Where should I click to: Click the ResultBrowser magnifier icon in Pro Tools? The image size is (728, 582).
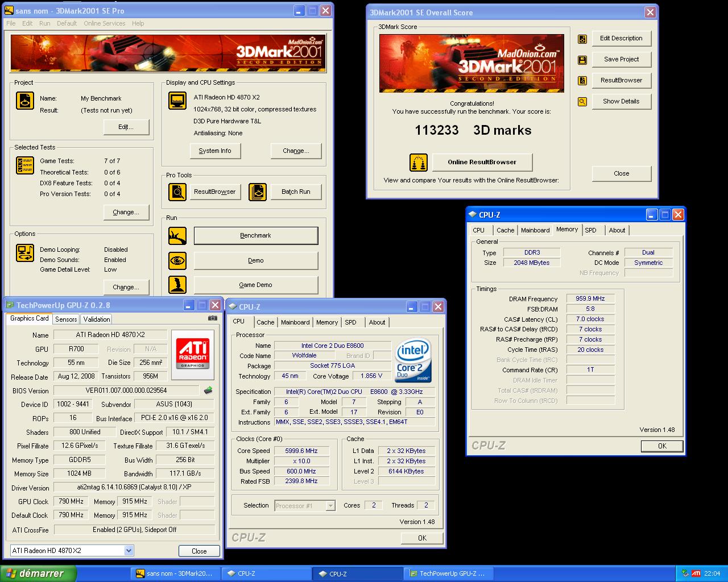click(x=177, y=192)
